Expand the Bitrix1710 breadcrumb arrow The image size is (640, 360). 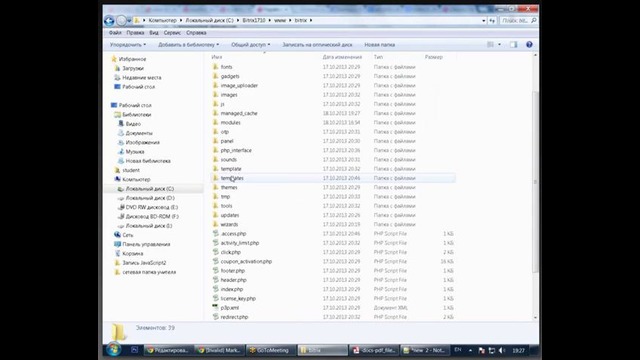(x=269, y=20)
